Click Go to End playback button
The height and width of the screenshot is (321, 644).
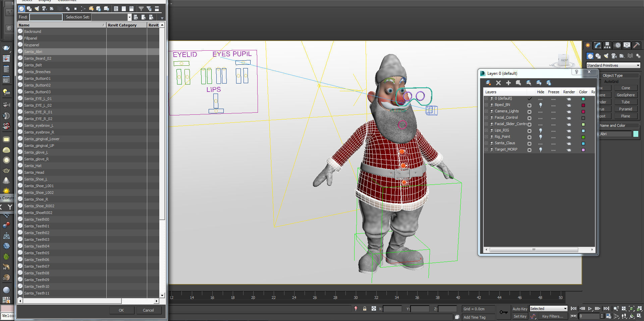[606, 309]
